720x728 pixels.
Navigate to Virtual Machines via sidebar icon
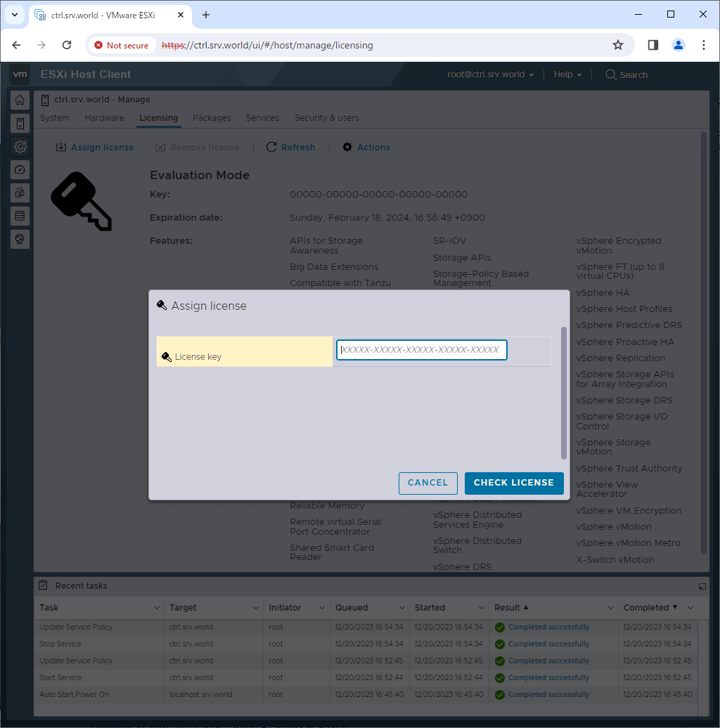[20, 193]
